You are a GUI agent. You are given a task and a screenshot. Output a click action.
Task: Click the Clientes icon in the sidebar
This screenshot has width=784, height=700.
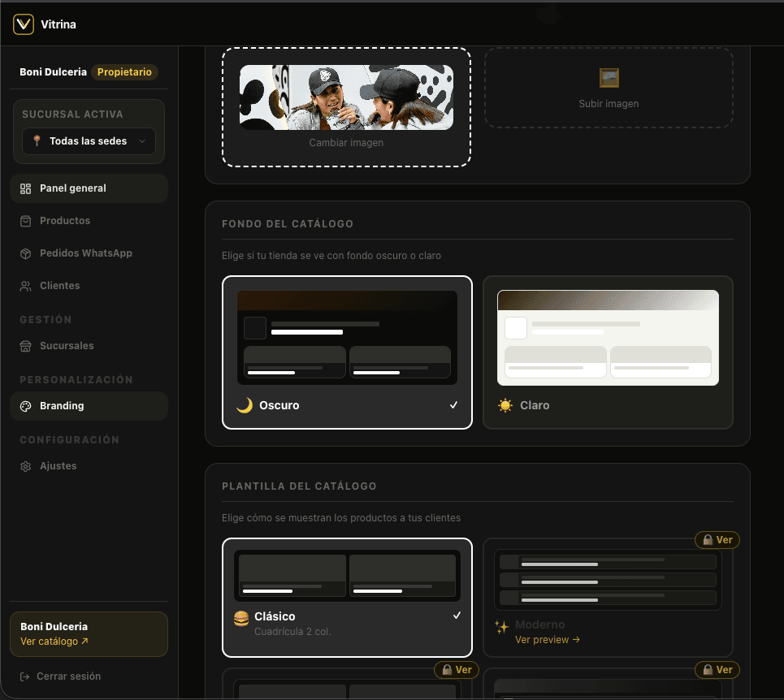(26, 285)
